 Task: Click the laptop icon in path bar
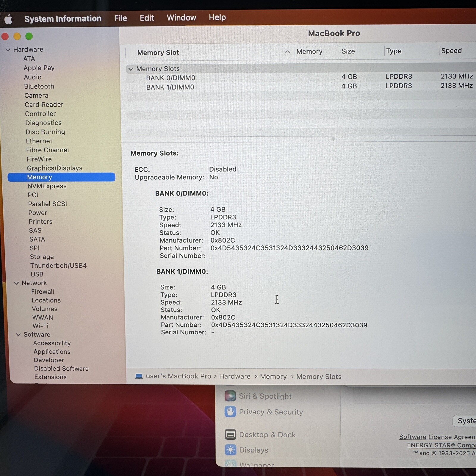click(139, 376)
